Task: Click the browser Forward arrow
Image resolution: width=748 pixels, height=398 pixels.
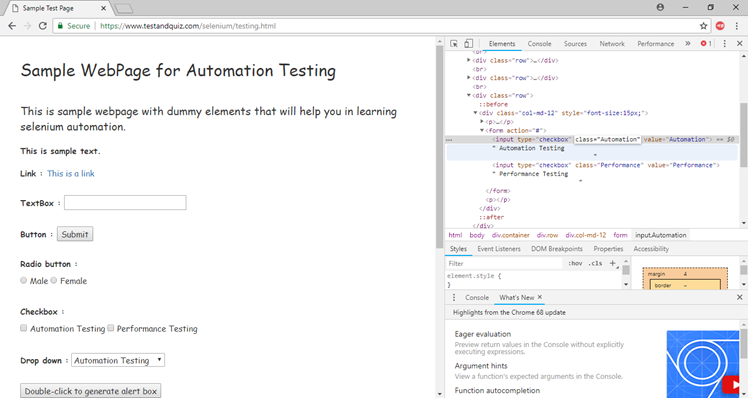Action: click(x=27, y=26)
